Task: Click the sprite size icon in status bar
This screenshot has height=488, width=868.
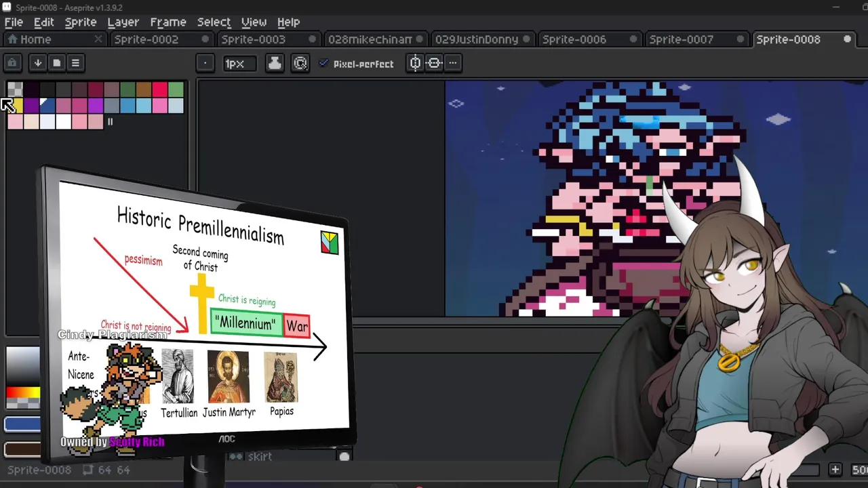Action: point(87,470)
